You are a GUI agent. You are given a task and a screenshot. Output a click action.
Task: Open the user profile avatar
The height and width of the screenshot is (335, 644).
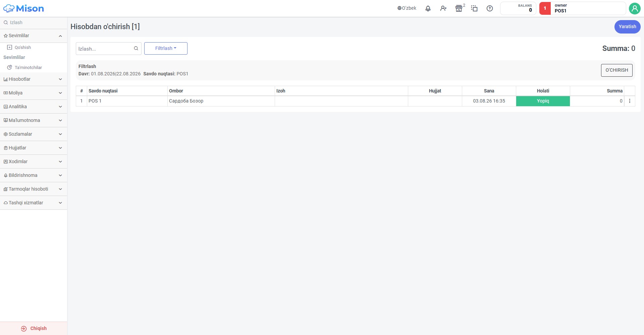(635, 8)
